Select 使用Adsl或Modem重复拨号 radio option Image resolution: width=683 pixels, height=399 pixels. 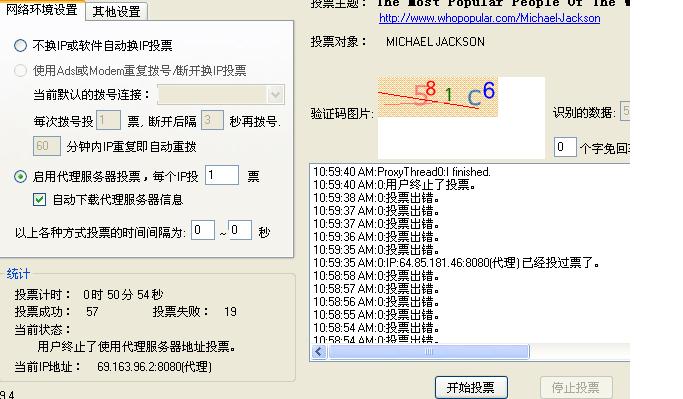coord(20,71)
